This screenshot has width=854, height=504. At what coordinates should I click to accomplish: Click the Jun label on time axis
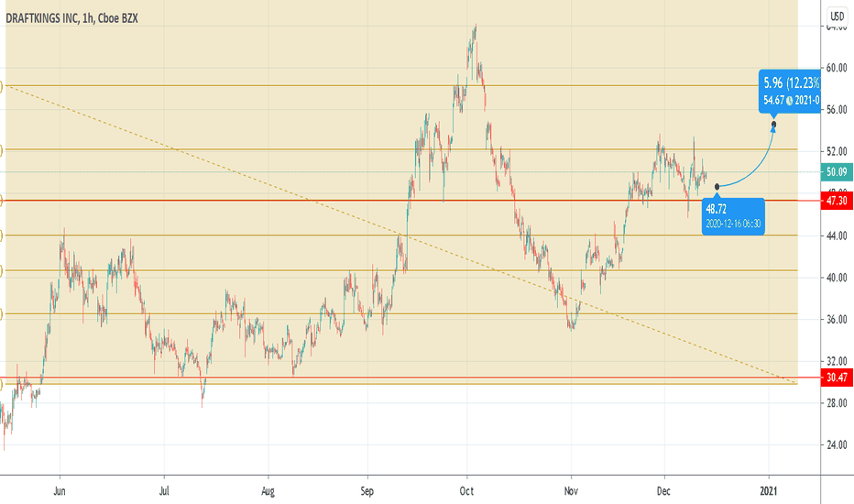pos(60,491)
